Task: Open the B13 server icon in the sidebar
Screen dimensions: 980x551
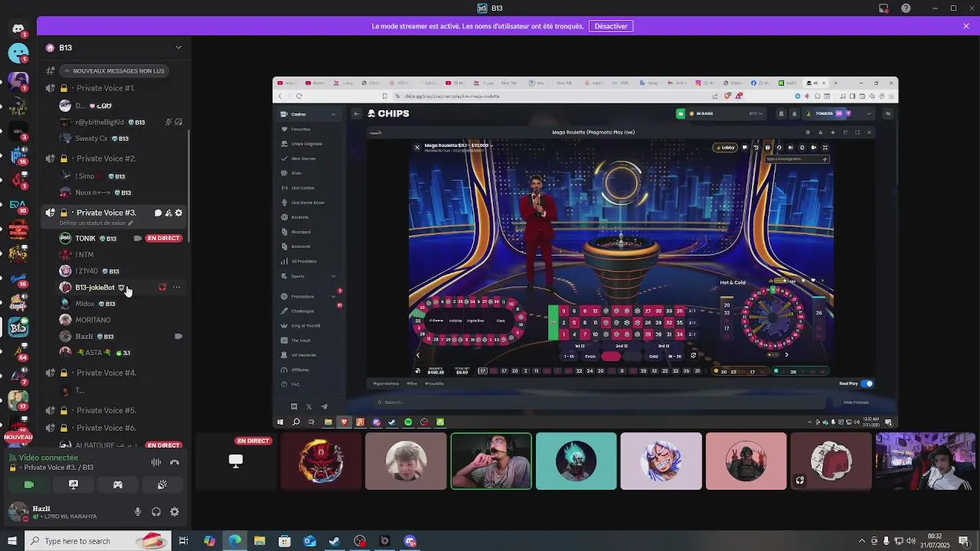Action: (18, 328)
